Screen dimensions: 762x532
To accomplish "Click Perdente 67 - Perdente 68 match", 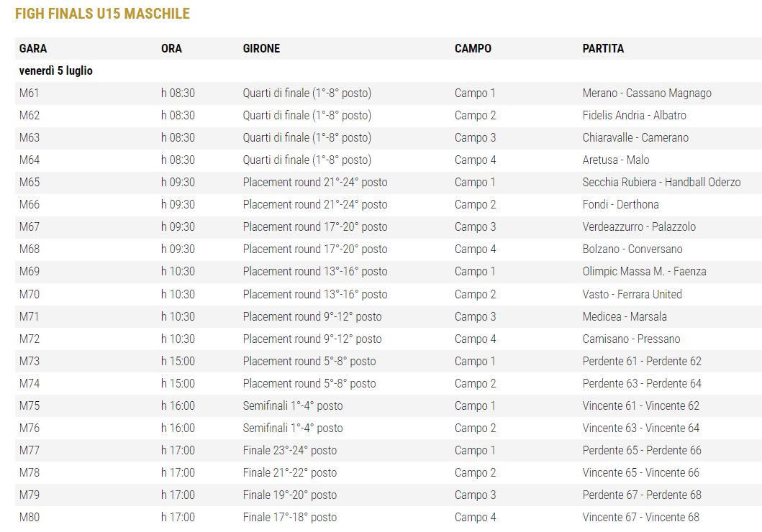I will click(x=642, y=495).
